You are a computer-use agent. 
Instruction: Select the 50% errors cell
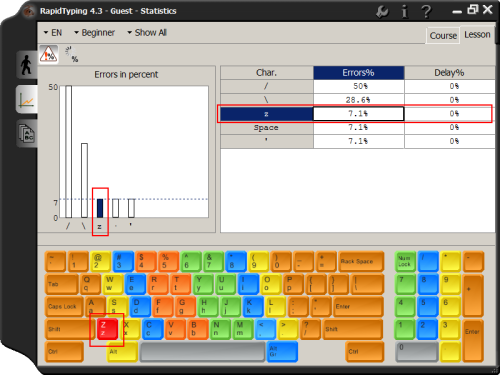click(359, 86)
